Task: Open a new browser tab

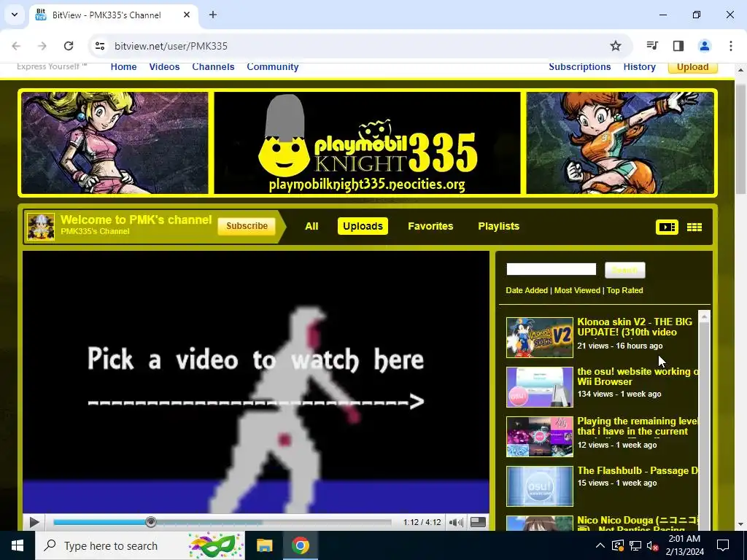Action: [213, 15]
